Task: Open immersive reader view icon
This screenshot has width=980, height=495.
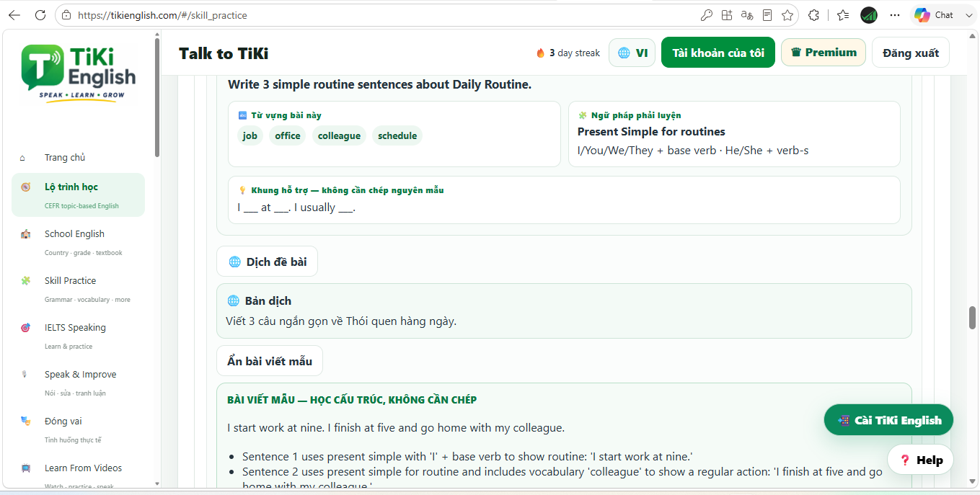Action: pyautogui.click(x=767, y=15)
